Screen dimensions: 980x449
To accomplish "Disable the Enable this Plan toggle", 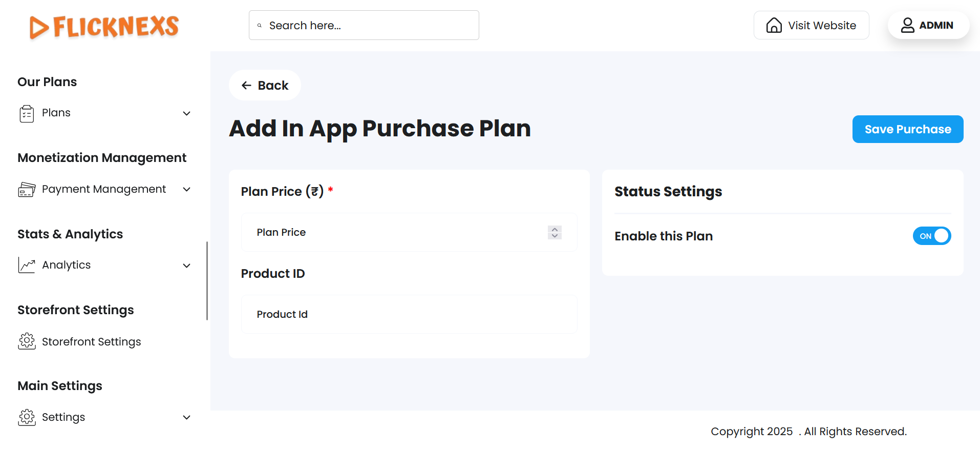I will pyautogui.click(x=931, y=236).
